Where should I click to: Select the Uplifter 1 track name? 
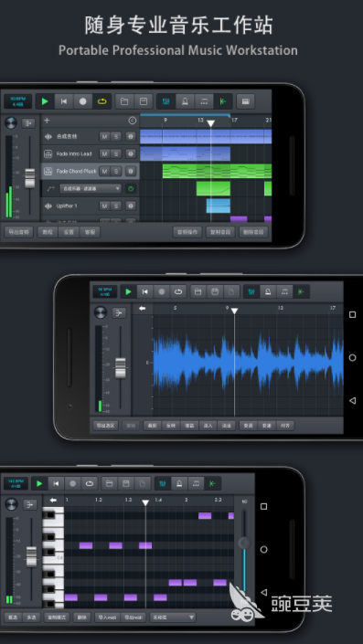click(67, 206)
